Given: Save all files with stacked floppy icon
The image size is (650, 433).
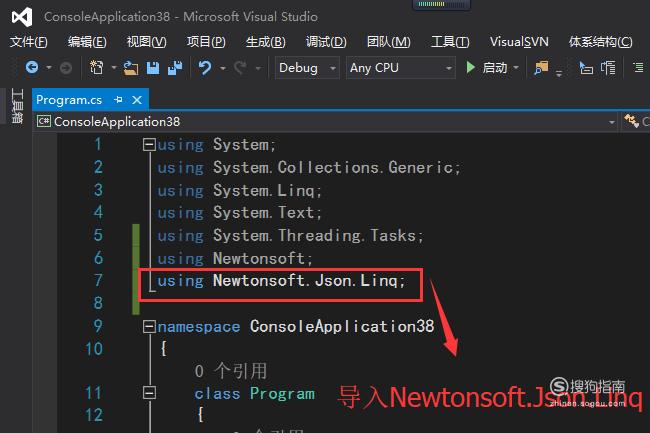Looking at the screenshot, I should (x=175, y=68).
